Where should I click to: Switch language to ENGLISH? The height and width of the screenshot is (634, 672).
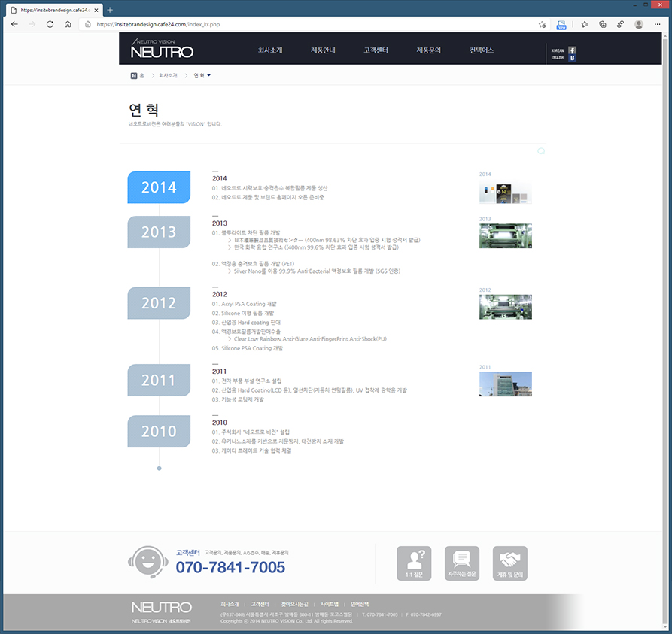558,58
